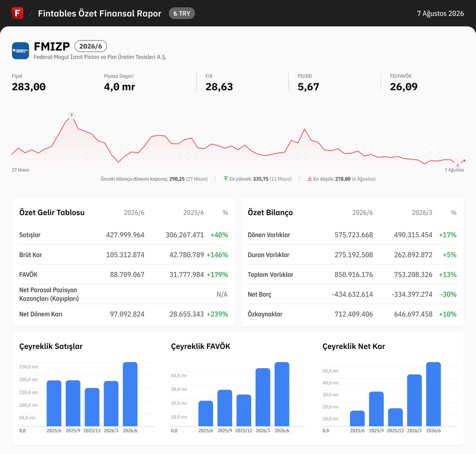
Task: Click the Dönen Varlıklar value 575.723.668
Action: (354, 235)
